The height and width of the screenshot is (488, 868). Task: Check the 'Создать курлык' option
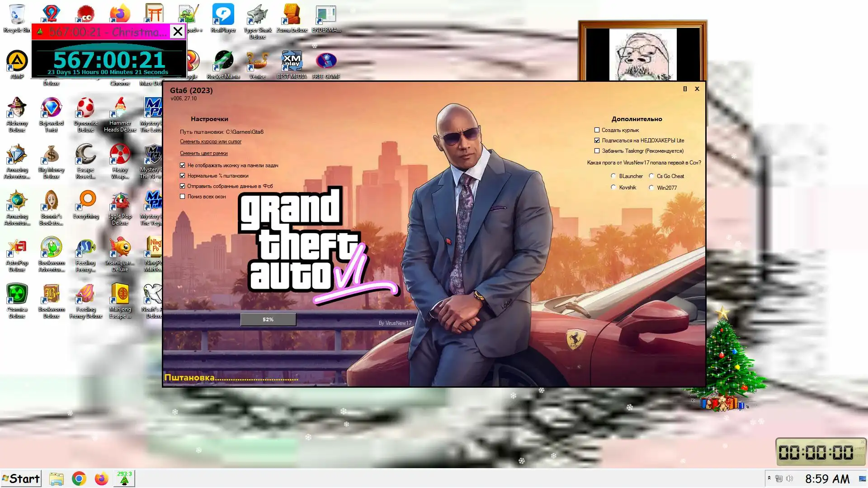click(x=597, y=130)
